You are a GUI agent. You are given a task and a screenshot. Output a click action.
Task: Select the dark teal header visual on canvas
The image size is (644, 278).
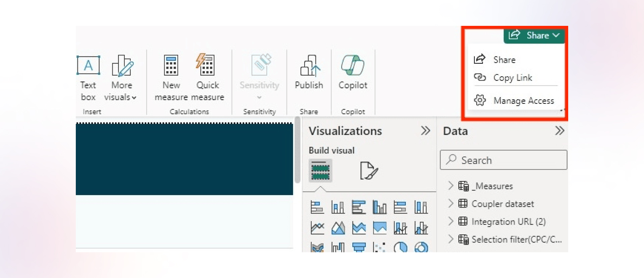[x=184, y=159]
